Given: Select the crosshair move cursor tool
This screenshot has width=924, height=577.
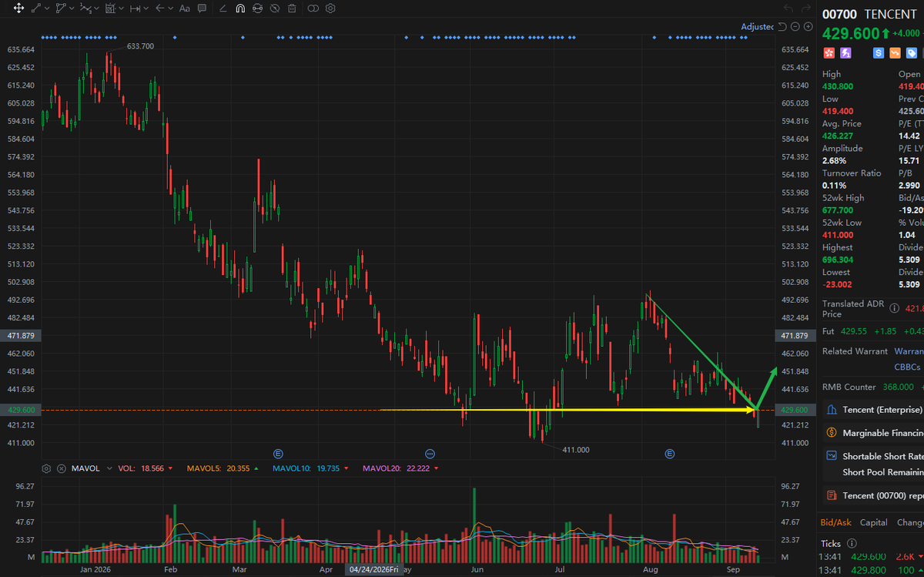Looking at the screenshot, I should tap(18, 9).
